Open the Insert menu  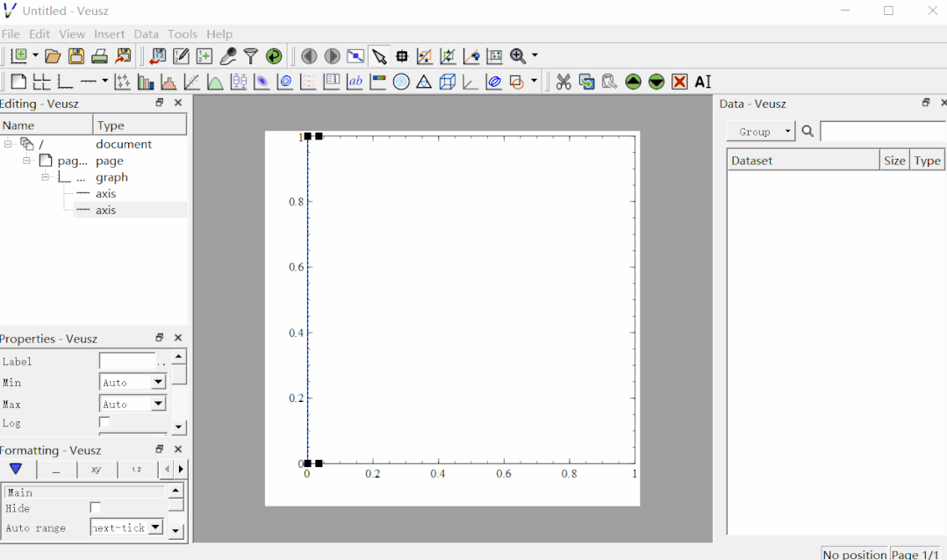coord(110,33)
